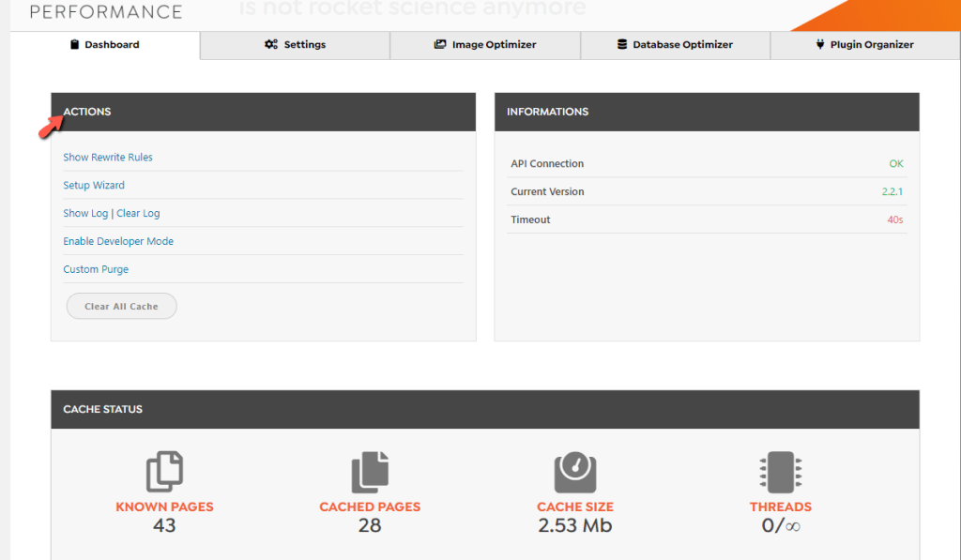Click the Current Version label
The image size is (961, 560).
pos(547,191)
